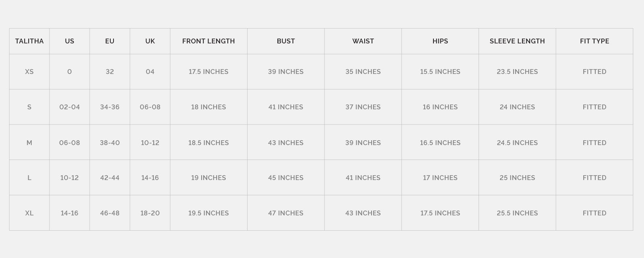Select the EU size 34-36 cell
Screen dimensions: 644x258
click(x=110, y=107)
